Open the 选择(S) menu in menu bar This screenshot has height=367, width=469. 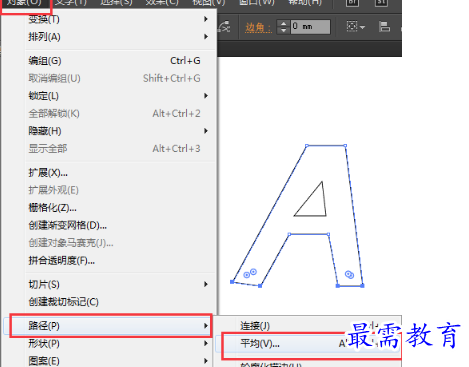coord(116,3)
